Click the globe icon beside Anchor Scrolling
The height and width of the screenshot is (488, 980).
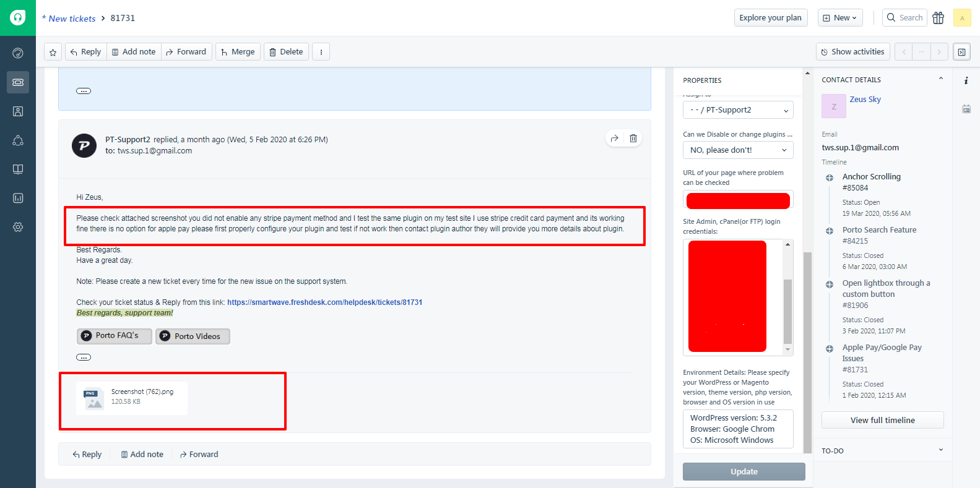pos(829,178)
